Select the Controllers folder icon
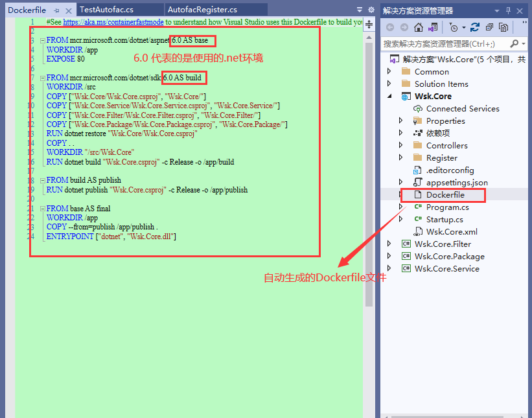 pyautogui.click(x=418, y=145)
